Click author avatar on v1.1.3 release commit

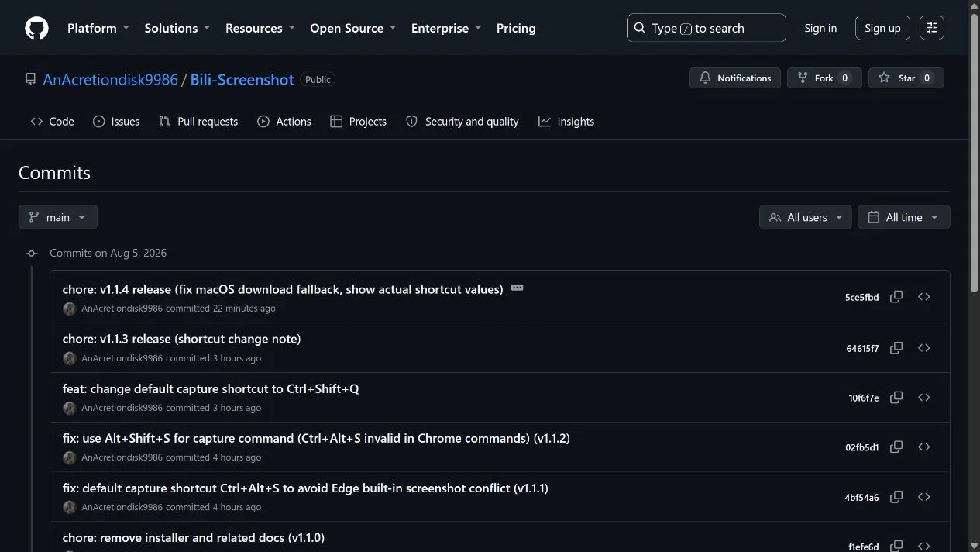(69, 358)
